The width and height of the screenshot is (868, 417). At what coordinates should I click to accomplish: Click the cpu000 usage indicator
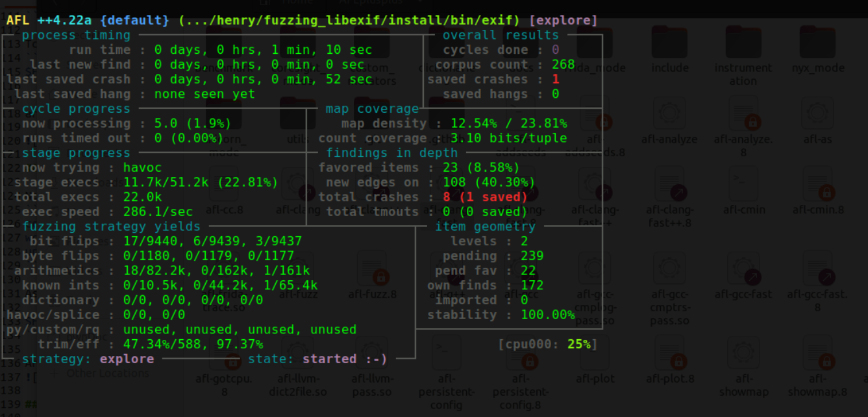tap(547, 344)
